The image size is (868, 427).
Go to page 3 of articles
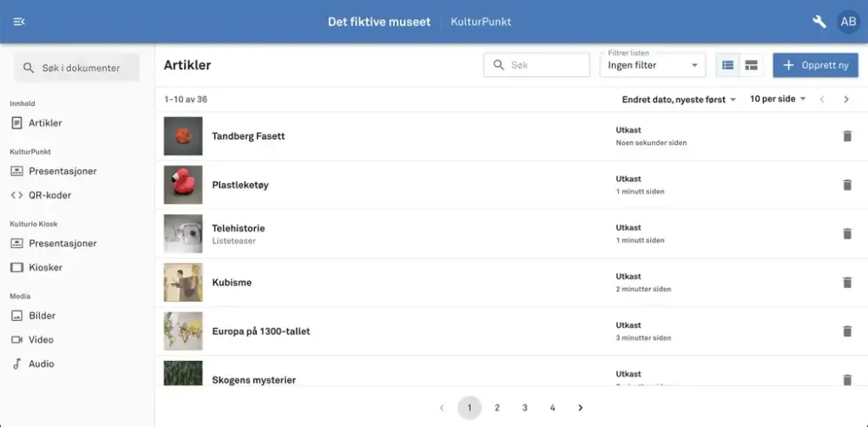pos(525,408)
